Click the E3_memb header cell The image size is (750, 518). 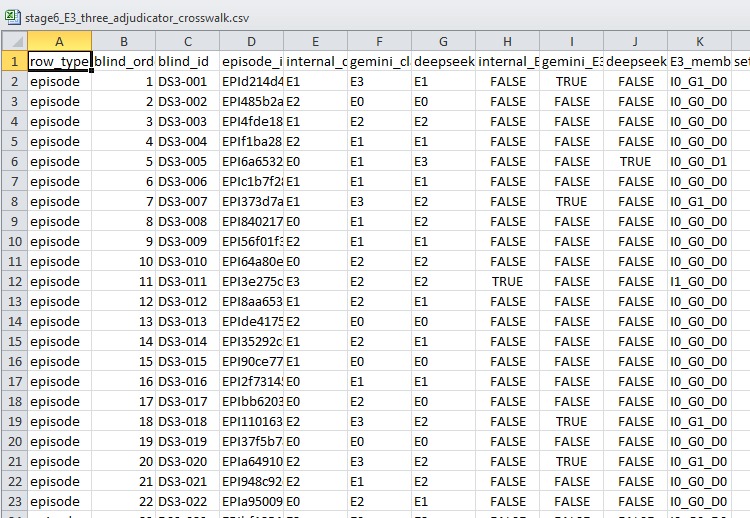coord(700,61)
